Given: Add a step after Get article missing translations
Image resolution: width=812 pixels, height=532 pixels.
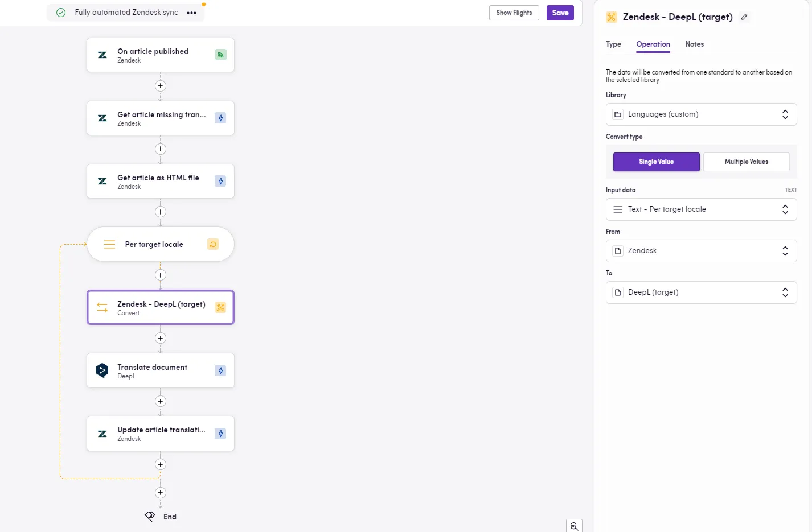Looking at the screenshot, I should tap(161, 149).
